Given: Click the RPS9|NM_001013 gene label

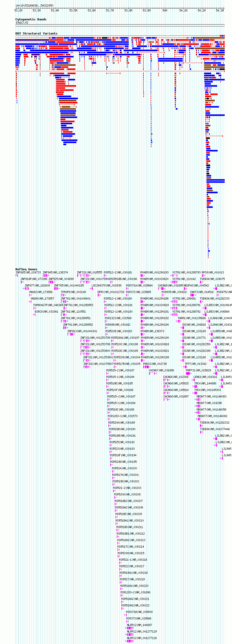Looking at the screenshot, I should pyautogui.click(x=213, y=272).
